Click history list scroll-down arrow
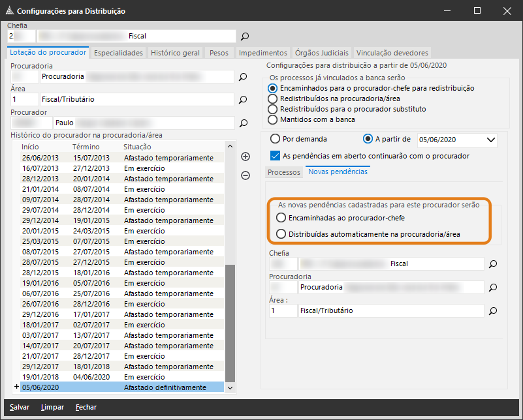 point(229,387)
